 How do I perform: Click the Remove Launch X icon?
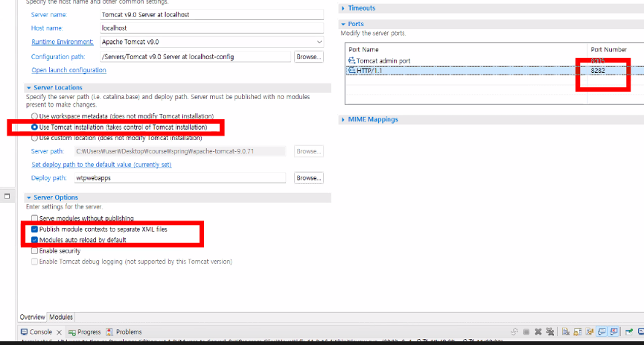coord(538,332)
